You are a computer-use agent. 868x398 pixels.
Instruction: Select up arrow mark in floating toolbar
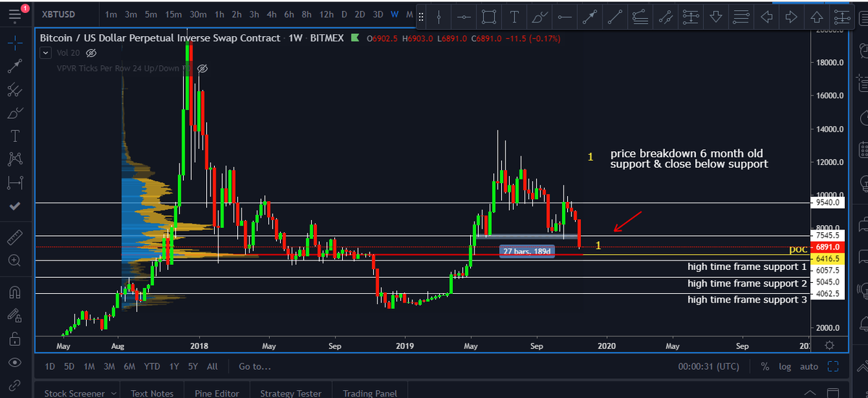pyautogui.click(x=817, y=17)
